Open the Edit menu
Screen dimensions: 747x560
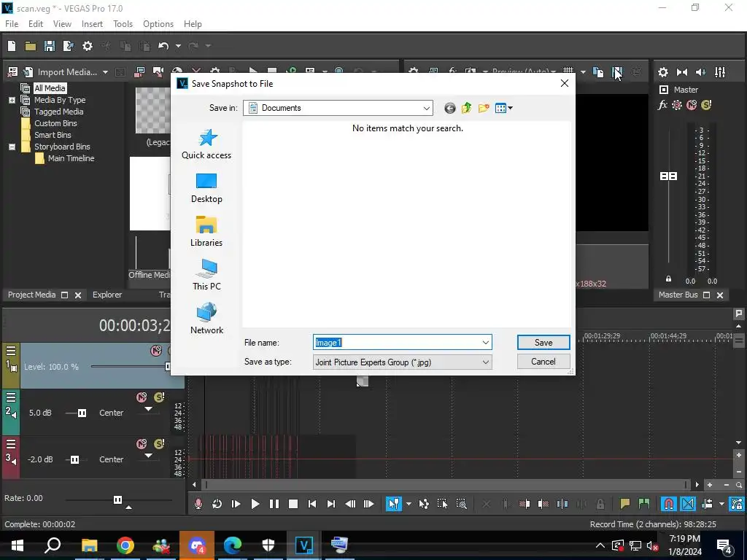(x=36, y=24)
